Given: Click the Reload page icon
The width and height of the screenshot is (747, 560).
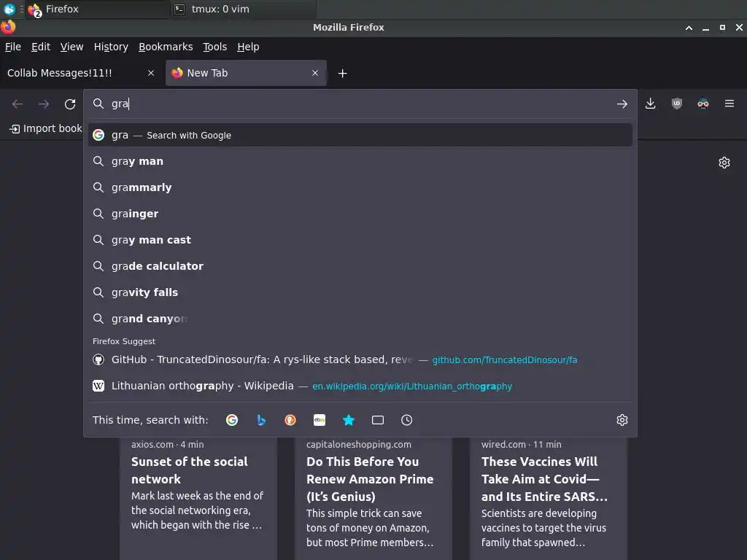Looking at the screenshot, I should click(70, 104).
